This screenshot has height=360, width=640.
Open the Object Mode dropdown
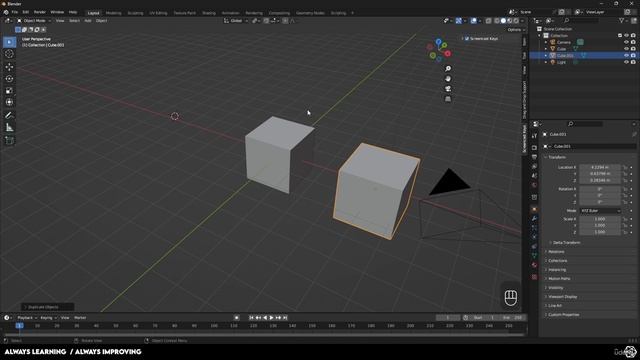34,21
